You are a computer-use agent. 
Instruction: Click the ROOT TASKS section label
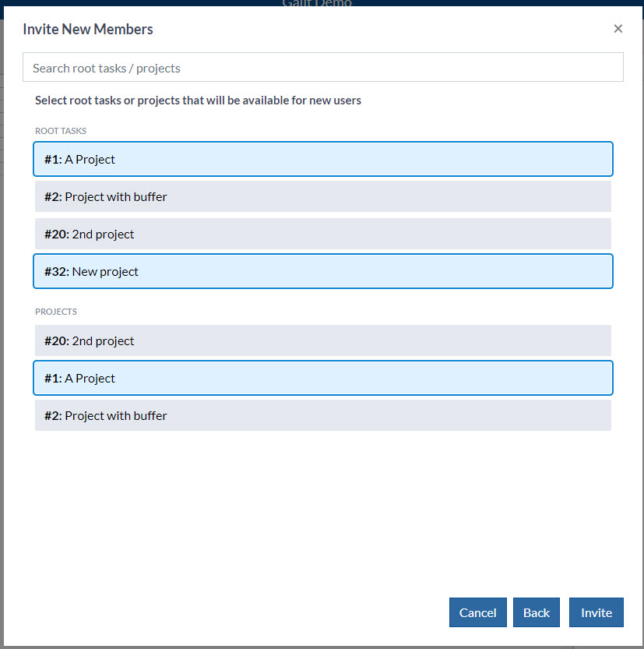[61, 131]
